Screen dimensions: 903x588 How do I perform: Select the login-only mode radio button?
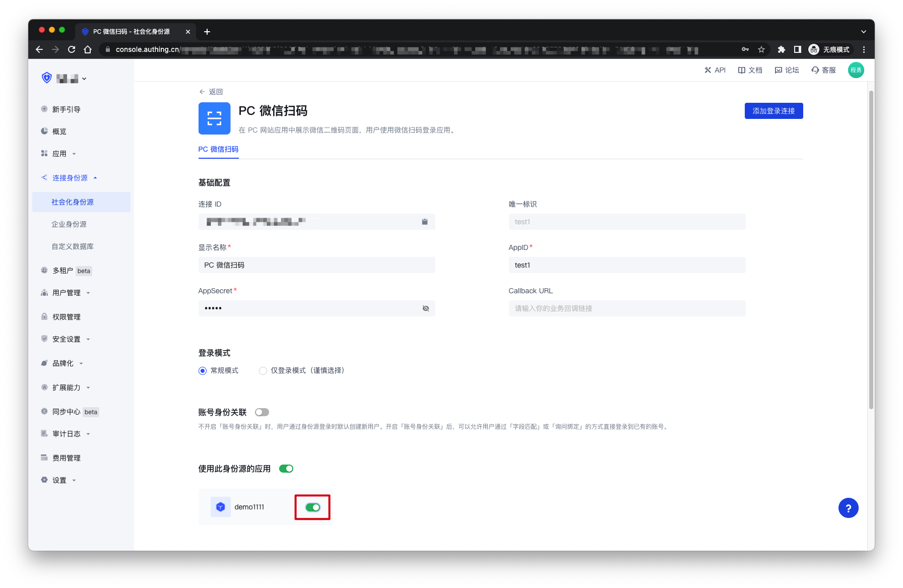coord(263,371)
